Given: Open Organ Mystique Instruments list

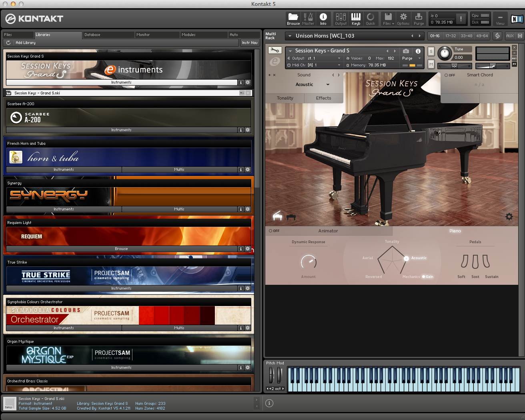Looking at the screenshot, I should coord(121,368).
